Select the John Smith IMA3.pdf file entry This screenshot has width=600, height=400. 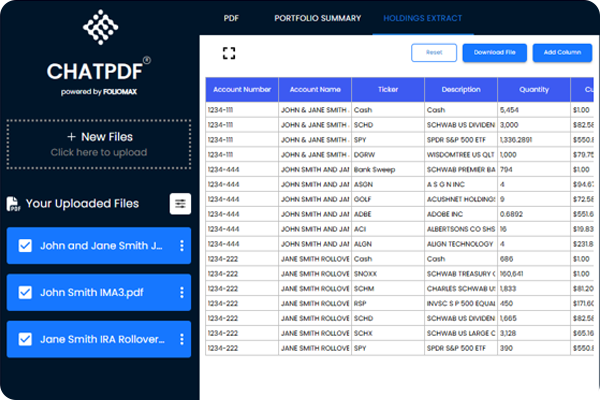coord(99,292)
